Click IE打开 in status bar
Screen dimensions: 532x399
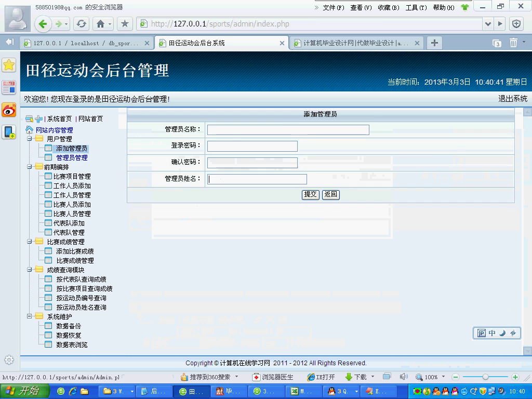(x=321, y=377)
